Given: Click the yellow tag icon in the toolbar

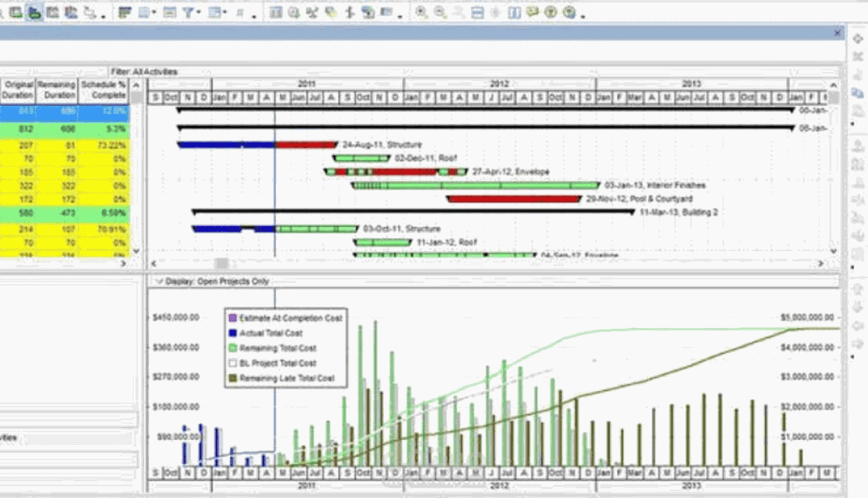Looking at the screenshot, I should [331, 12].
